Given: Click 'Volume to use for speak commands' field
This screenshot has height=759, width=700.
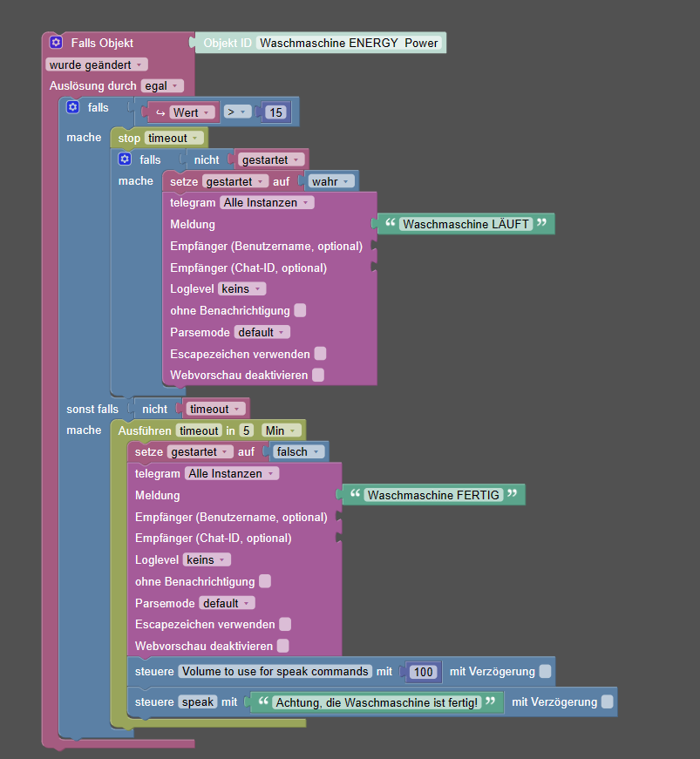Looking at the screenshot, I should [x=275, y=671].
